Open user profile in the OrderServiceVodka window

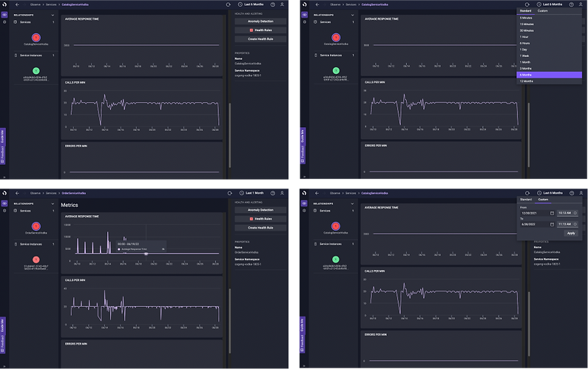coord(282,193)
